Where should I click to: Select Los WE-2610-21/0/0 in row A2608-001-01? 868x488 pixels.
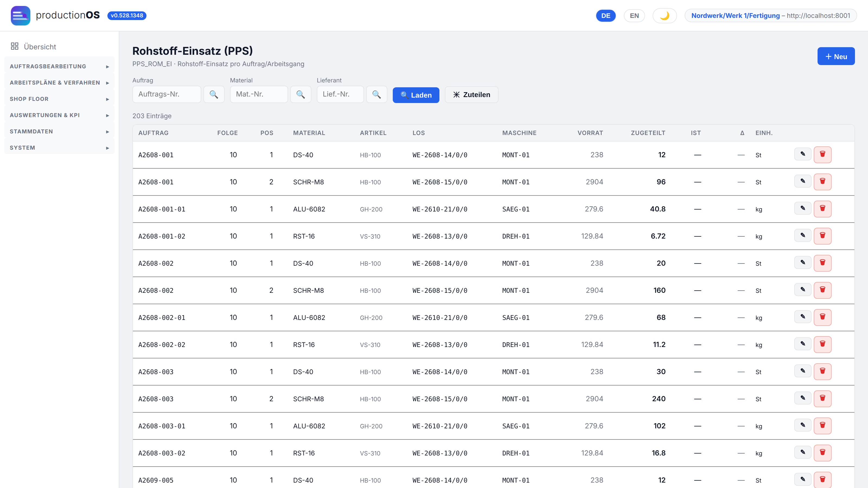440,209
